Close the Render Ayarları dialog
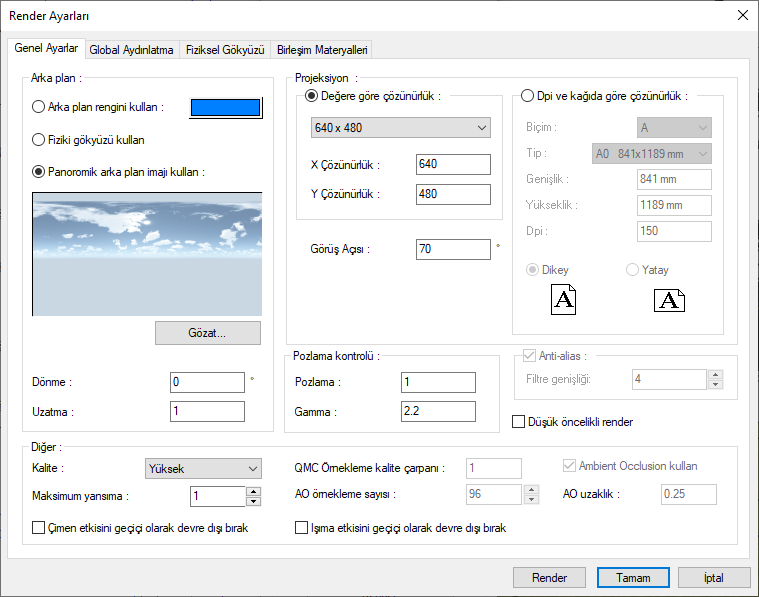 pyautogui.click(x=741, y=15)
